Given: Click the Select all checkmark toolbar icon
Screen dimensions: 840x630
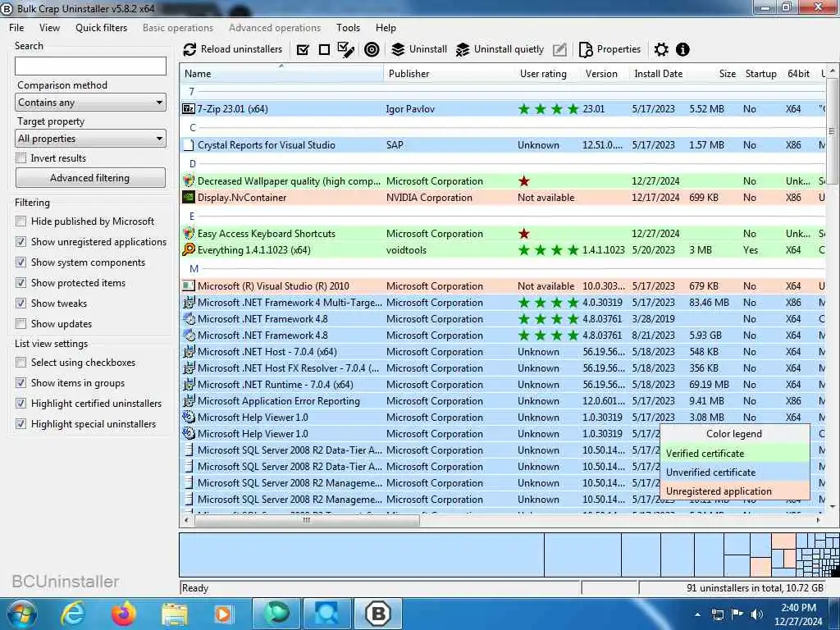Looking at the screenshot, I should [303, 50].
